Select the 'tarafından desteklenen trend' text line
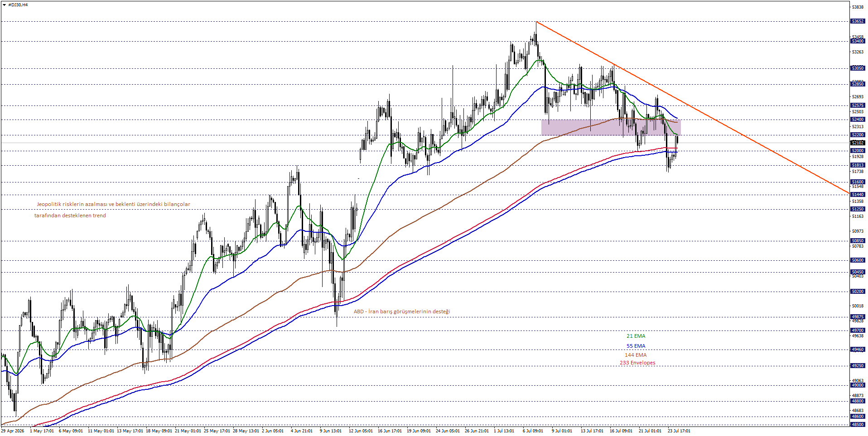The image size is (868, 436). pos(70,216)
